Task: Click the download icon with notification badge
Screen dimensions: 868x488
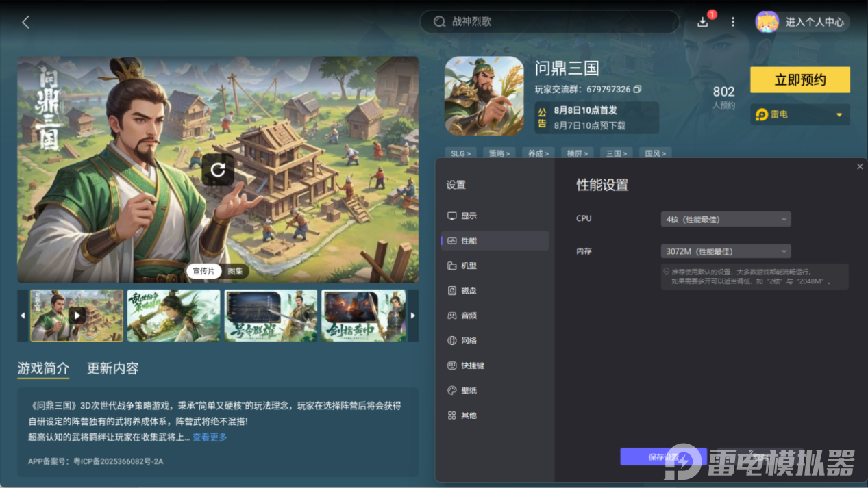Action: pos(702,21)
